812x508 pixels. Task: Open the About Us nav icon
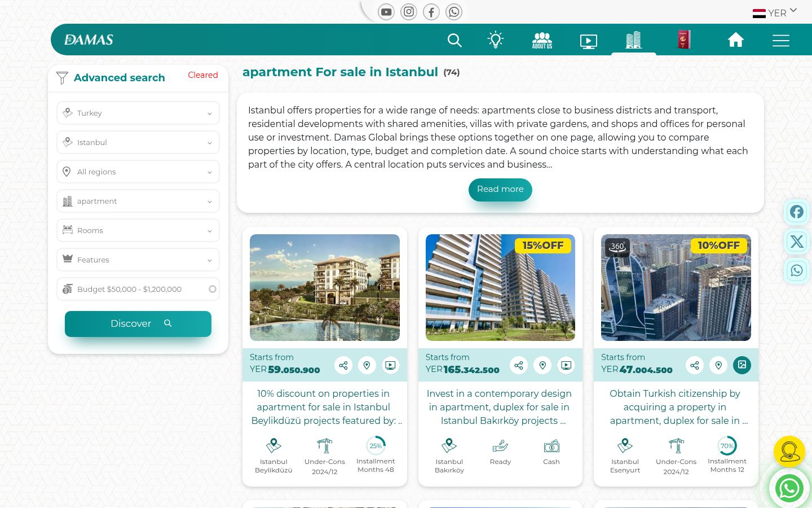pyautogui.click(x=542, y=40)
